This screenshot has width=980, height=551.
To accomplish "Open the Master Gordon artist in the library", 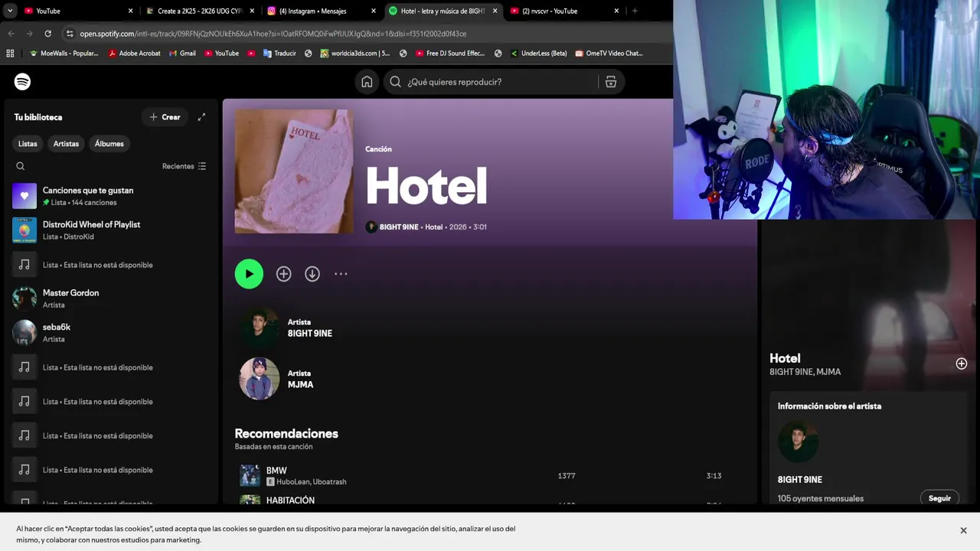I will [111, 298].
